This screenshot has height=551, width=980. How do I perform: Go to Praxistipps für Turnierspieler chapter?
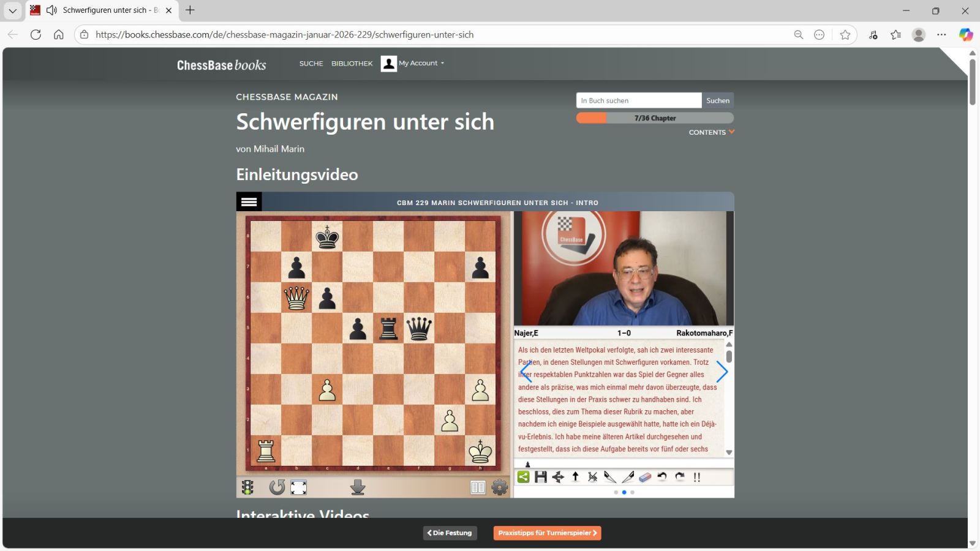(547, 533)
